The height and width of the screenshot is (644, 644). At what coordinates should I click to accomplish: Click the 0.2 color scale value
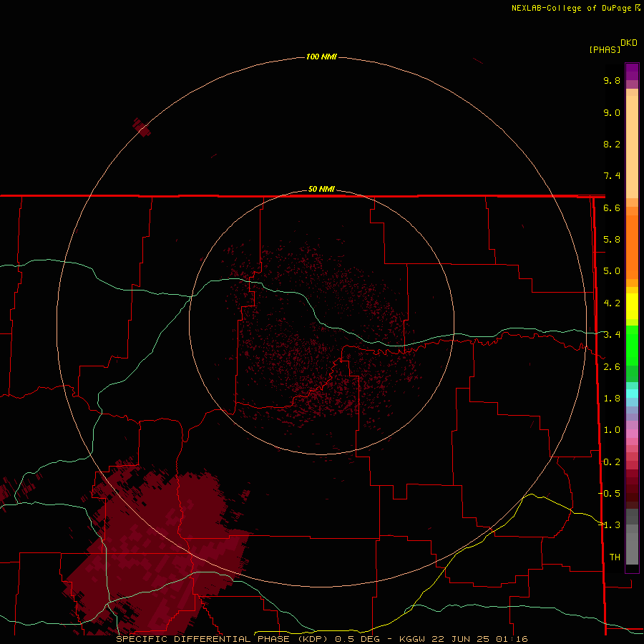coord(612,462)
